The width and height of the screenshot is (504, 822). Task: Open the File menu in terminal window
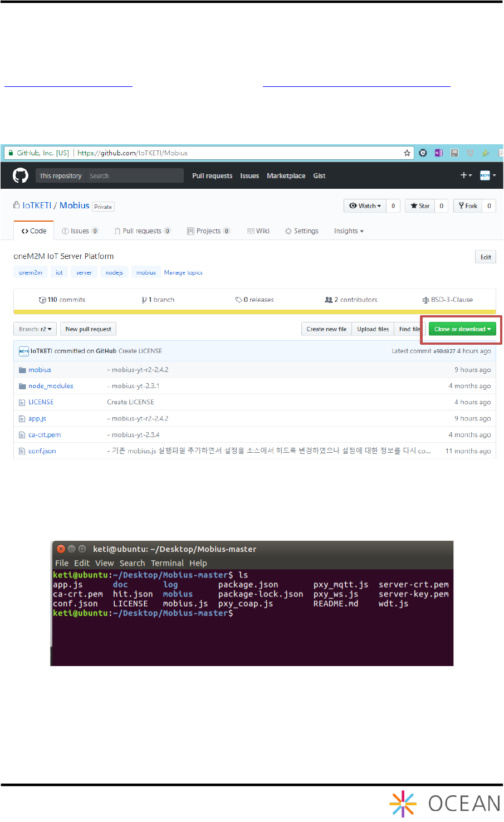tap(62, 563)
